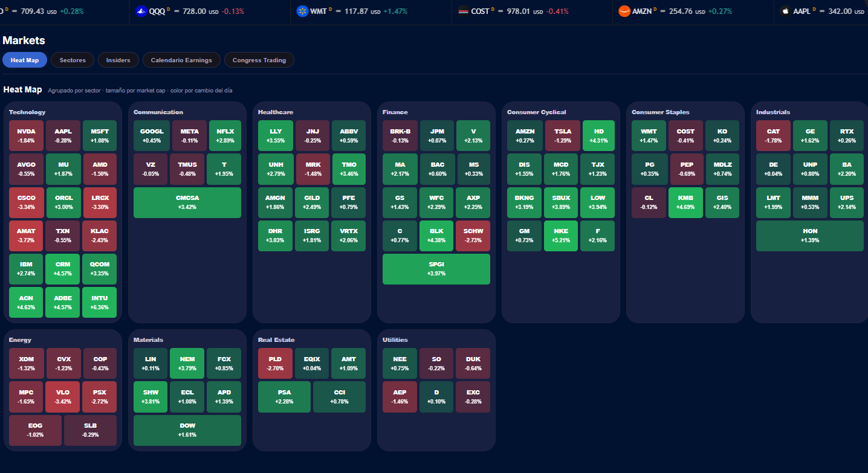Screen dimensions: 868x473
Task: Open the LLY +3.55% tile
Action: 275,135
